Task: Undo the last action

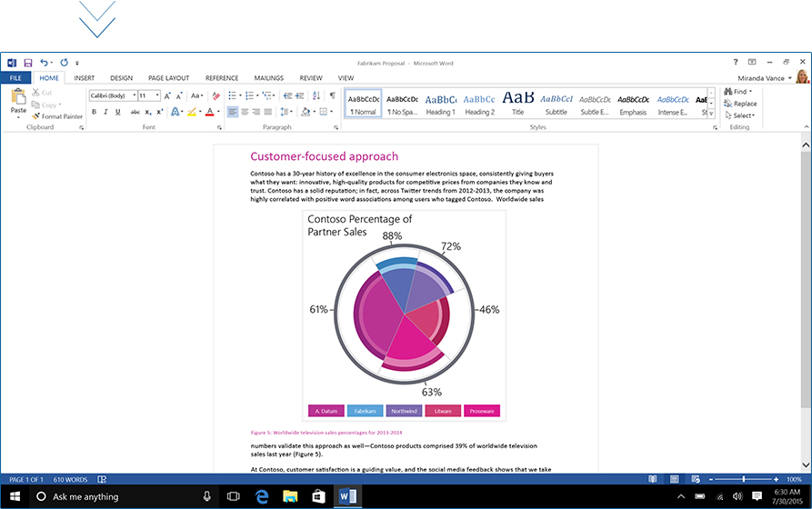Action: (x=44, y=63)
